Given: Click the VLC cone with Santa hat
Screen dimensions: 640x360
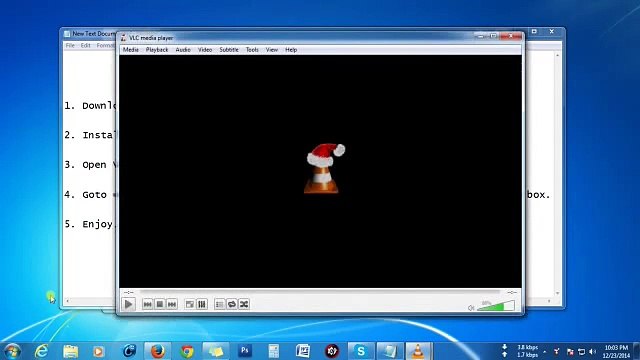Looking at the screenshot, I should pos(324,168).
